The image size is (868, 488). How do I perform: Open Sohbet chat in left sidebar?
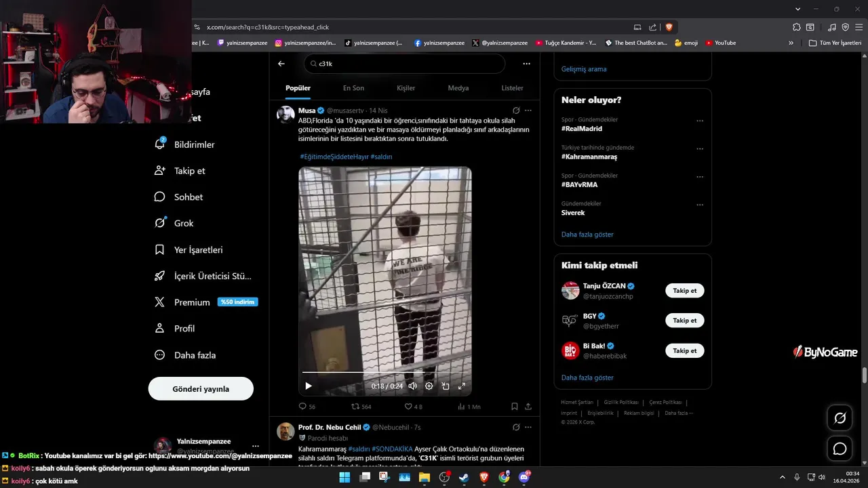pyautogui.click(x=179, y=197)
